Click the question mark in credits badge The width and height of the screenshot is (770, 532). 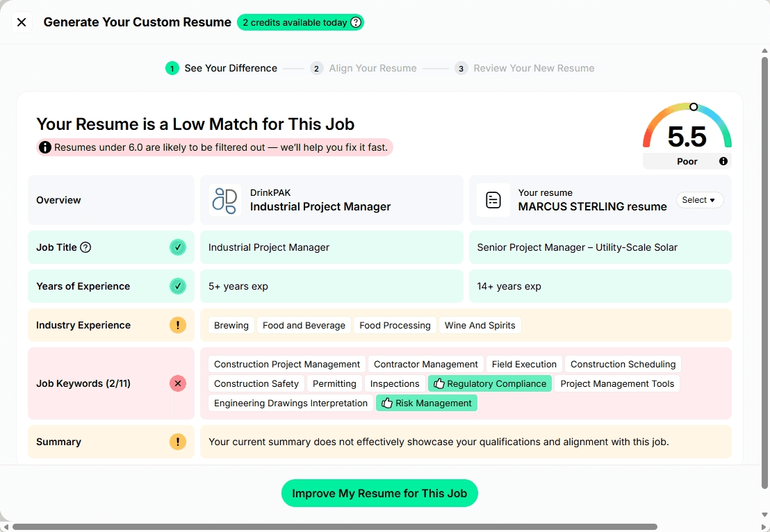(x=355, y=22)
